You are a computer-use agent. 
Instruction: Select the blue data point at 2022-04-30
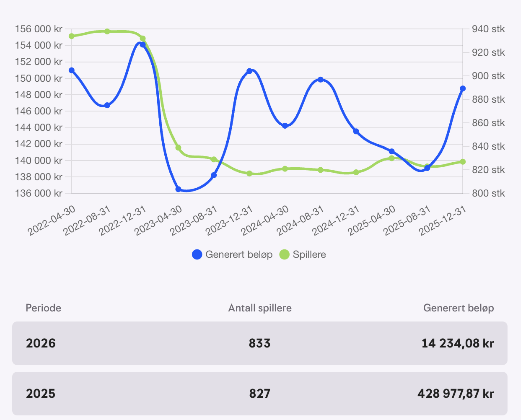(x=72, y=70)
